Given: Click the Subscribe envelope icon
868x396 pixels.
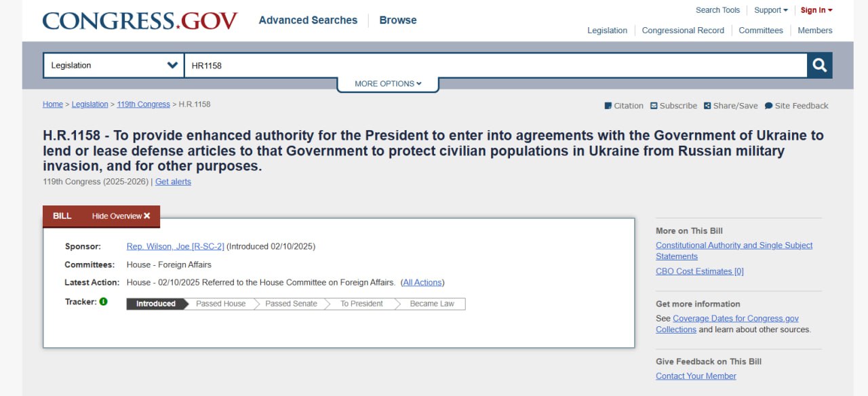Looking at the screenshot, I should 654,106.
